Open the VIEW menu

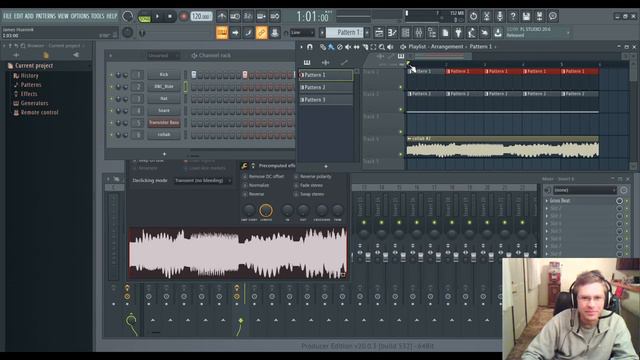pyautogui.click(x=63, y=16)
